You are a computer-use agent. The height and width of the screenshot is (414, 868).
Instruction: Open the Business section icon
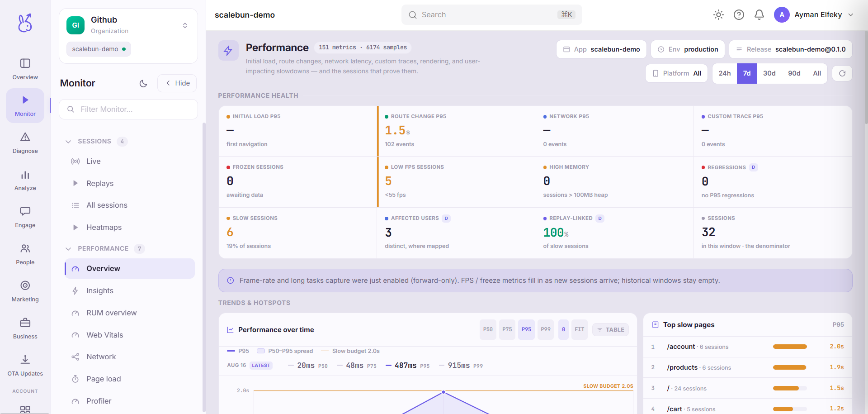coord(25,328)
